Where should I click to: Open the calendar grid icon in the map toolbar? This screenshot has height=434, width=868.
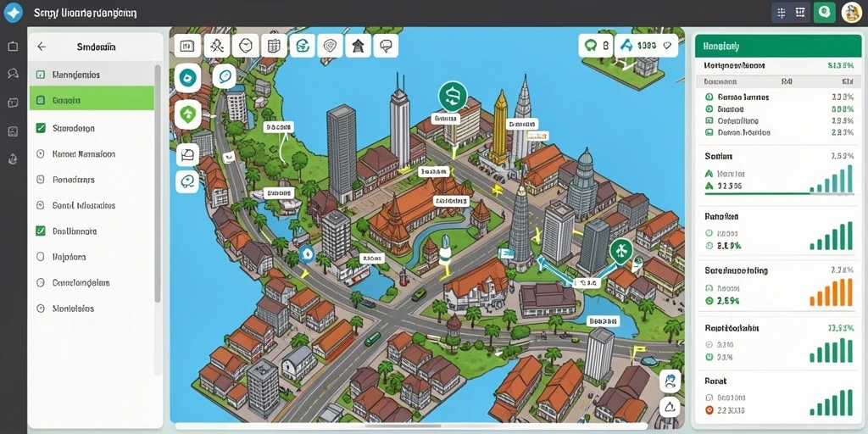pyautogui.click(x=274, y=46)
